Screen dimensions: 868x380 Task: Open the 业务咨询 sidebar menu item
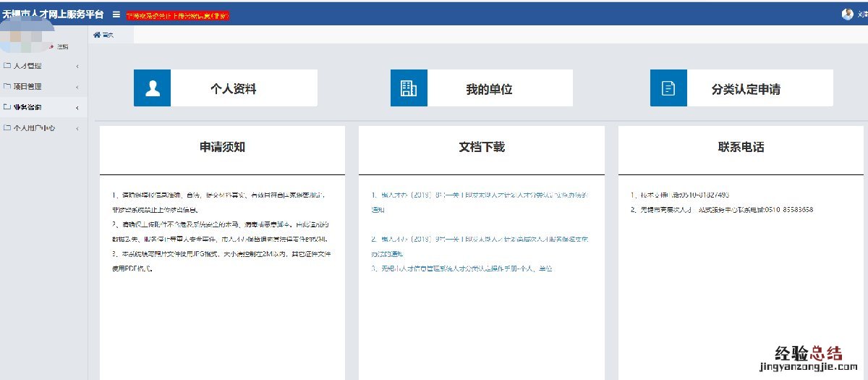(27, 107)
